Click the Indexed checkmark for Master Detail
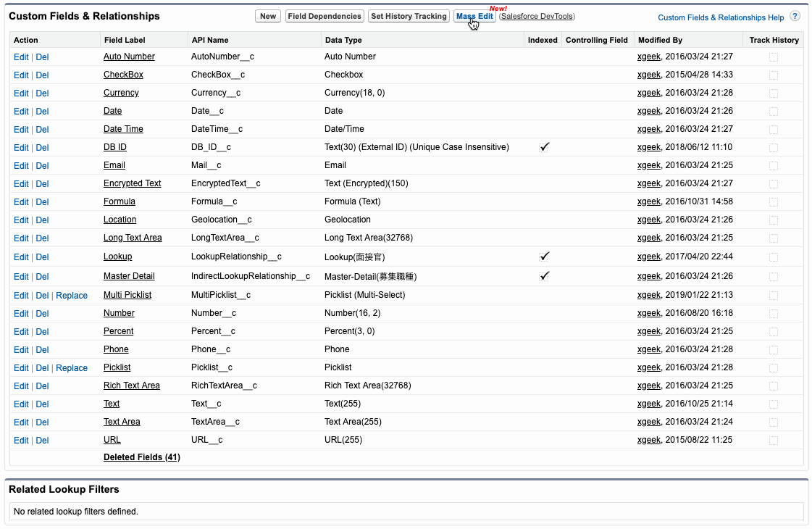 point(544,275)
